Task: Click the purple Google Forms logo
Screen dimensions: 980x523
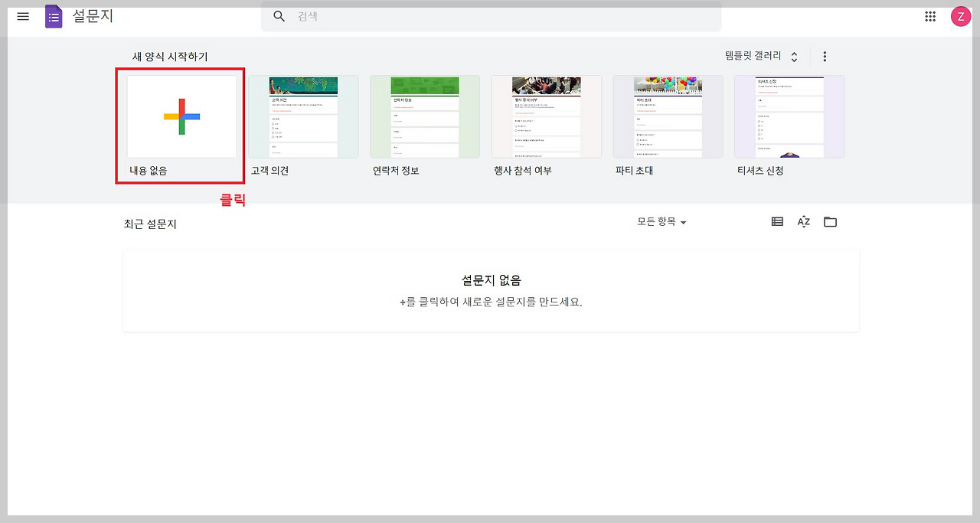Action: (x=54, y=16)
